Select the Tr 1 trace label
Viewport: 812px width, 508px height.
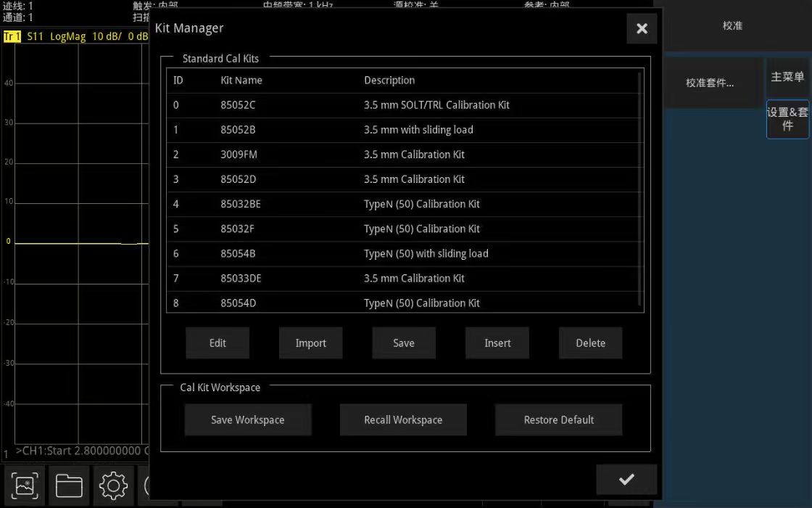(12, 36)
